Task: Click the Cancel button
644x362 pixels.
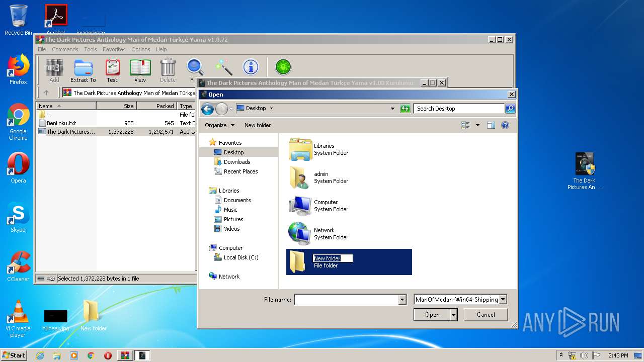Action: point(486,315)
